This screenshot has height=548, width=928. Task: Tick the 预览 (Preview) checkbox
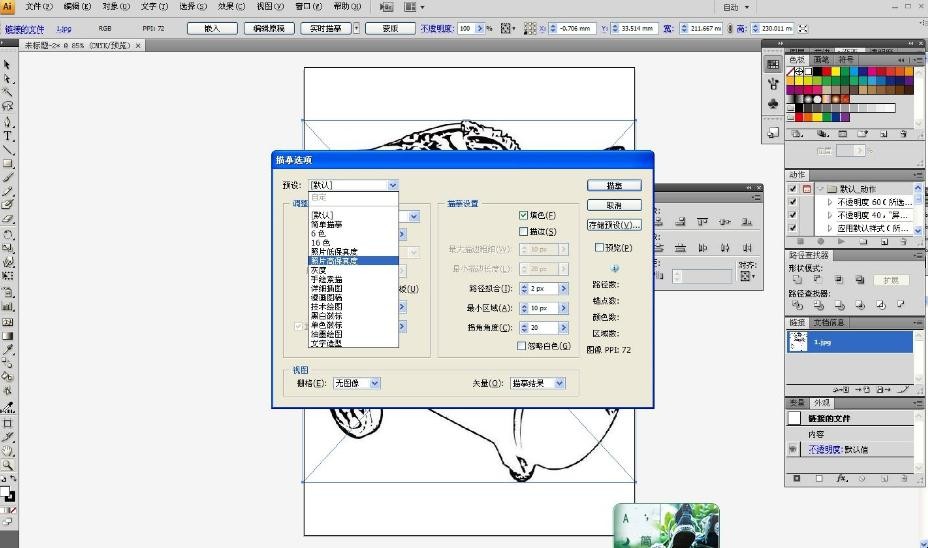point(600,247)
